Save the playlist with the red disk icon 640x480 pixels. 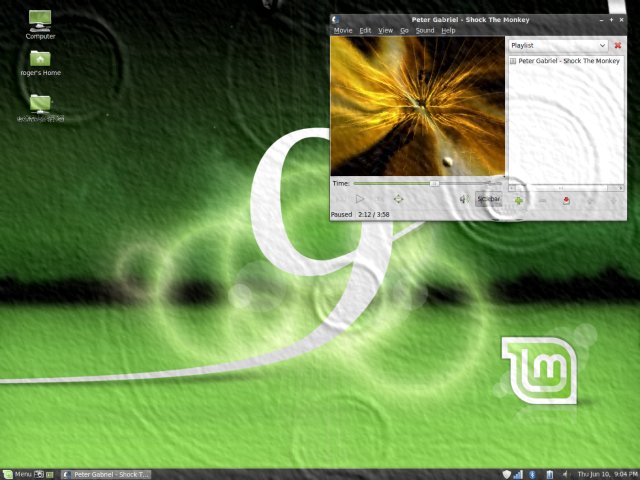pos(566,200)
